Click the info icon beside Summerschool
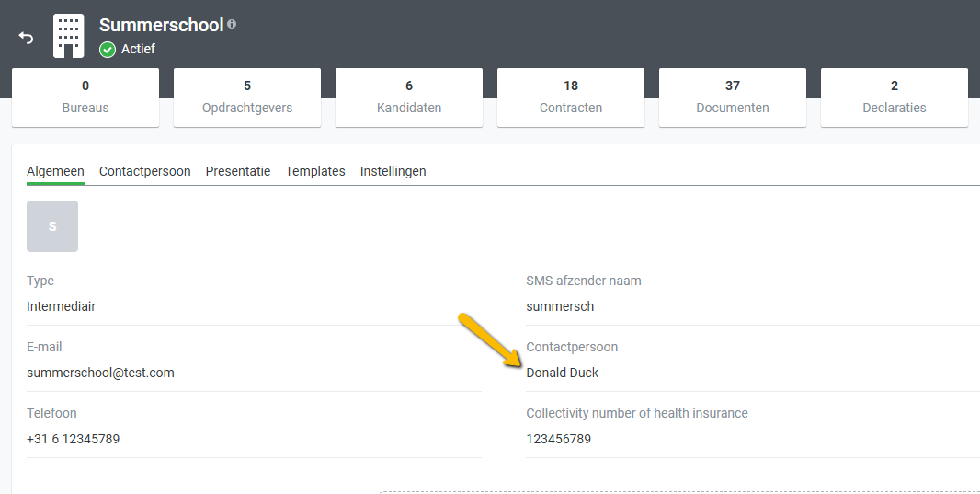980x494 pixels. coord(232,24)
